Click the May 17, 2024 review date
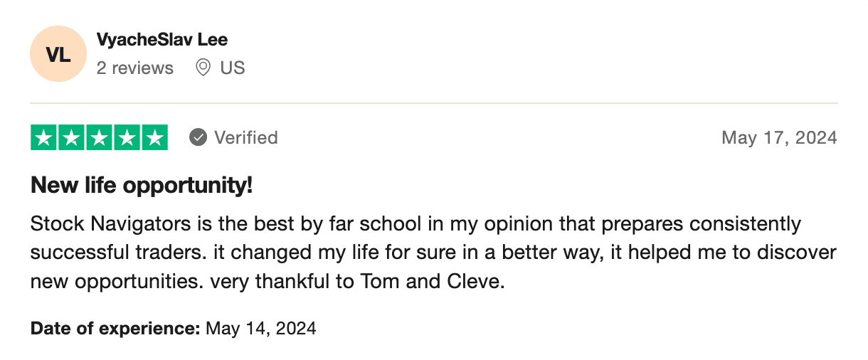This screenshot has width=868, height=360. pos(779,137)
